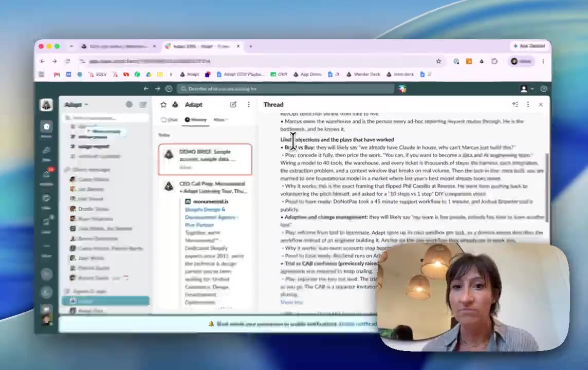Click the Show less link in thread
This screenshot has width=588, height=370.
291,302
